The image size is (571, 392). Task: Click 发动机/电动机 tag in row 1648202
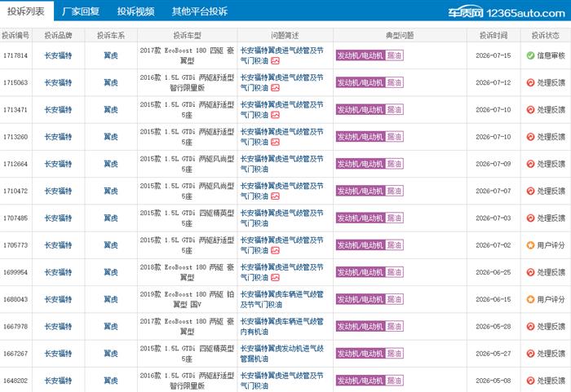pyautogui.click(x=361, y=381)
